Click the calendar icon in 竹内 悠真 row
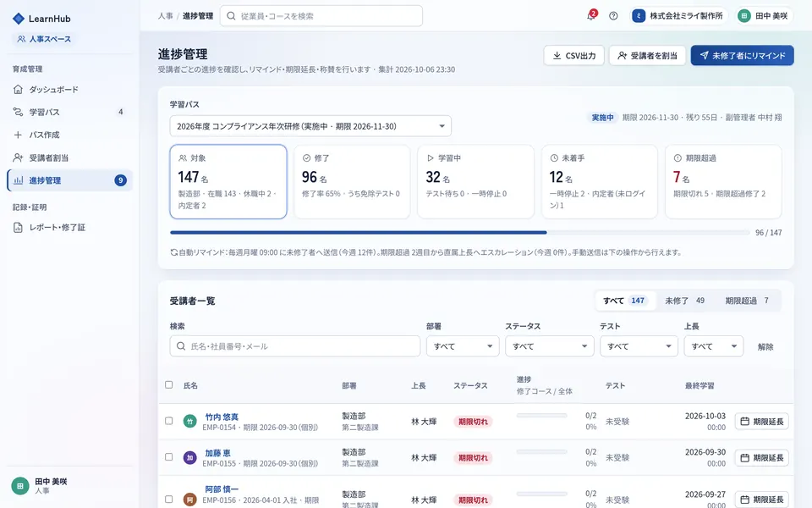 pos(744,422)
